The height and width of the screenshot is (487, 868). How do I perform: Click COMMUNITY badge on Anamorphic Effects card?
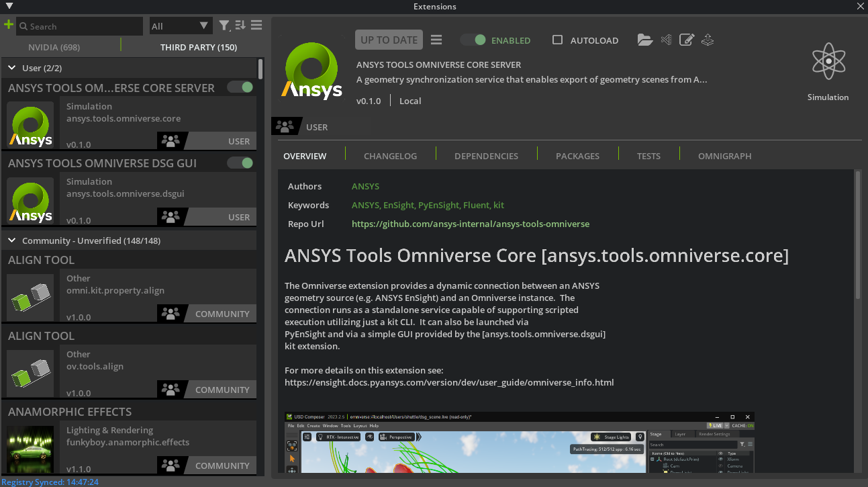click(207, 466)
